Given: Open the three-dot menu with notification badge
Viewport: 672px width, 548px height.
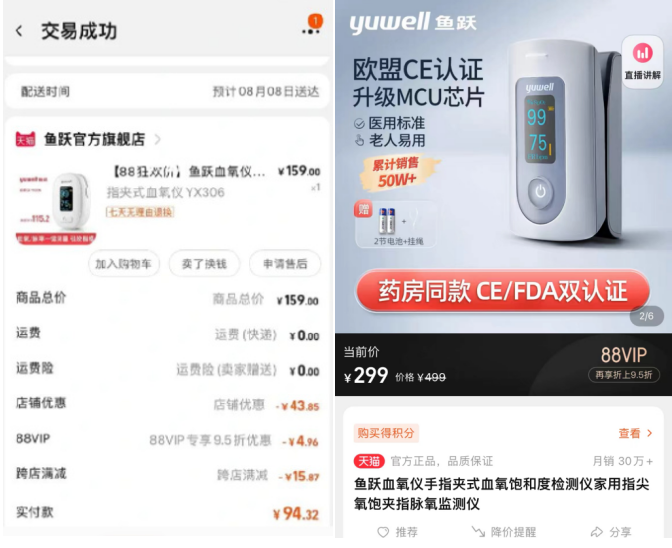Looking at the screenshot, I should [x=312, y=30].
